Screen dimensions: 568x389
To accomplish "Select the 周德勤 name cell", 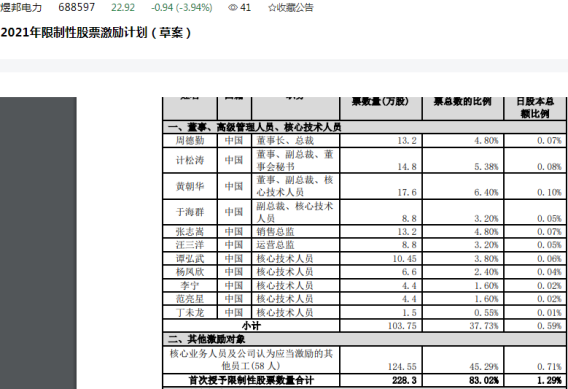I will coord(190,141).
